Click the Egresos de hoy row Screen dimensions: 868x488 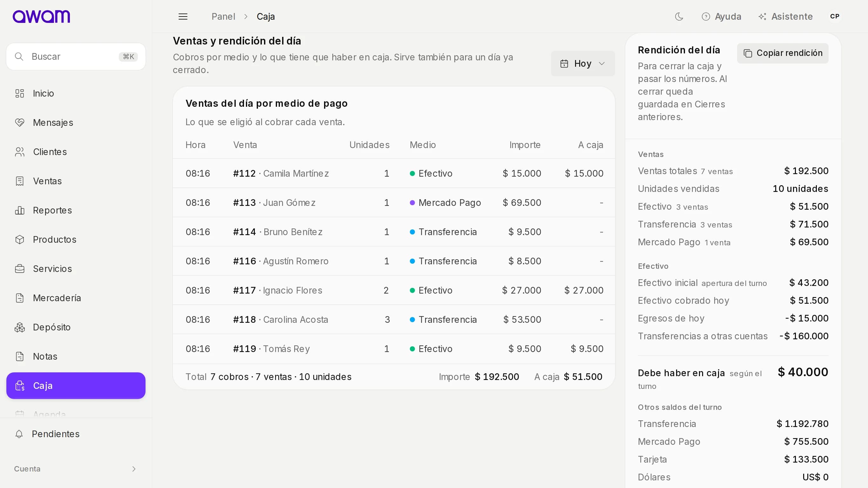733,318
